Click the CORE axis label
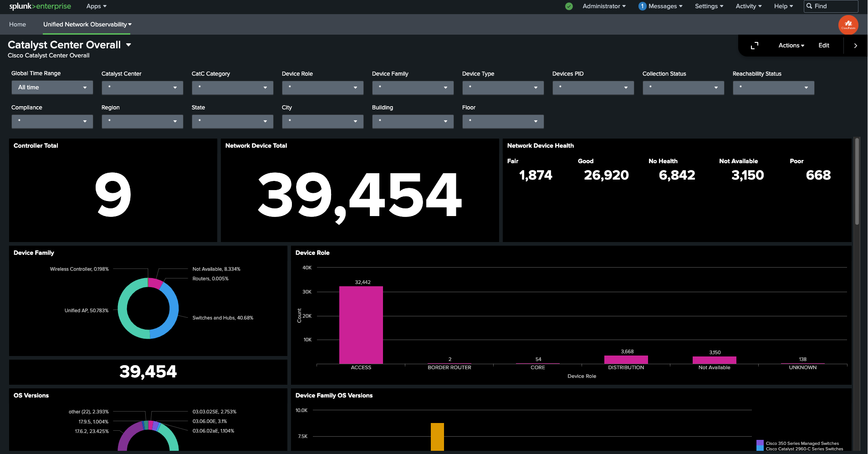This screenshot has height=454, width=868. click(x=538, y=367)
